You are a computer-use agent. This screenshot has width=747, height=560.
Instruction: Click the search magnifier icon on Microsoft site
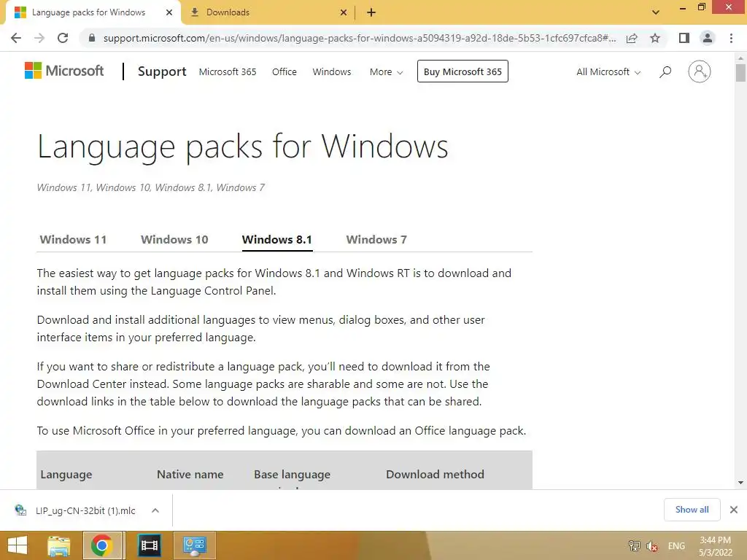click(x=665, y=72)
